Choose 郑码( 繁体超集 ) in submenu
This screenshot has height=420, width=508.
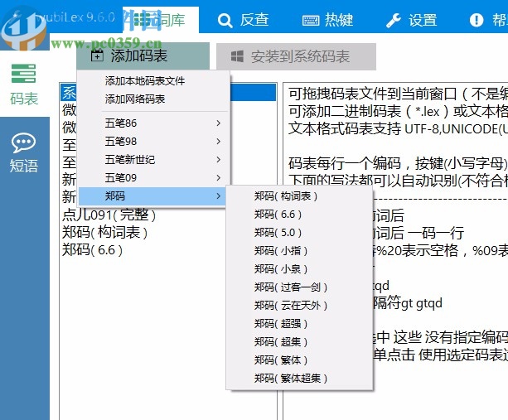click(x=299, y=378)
